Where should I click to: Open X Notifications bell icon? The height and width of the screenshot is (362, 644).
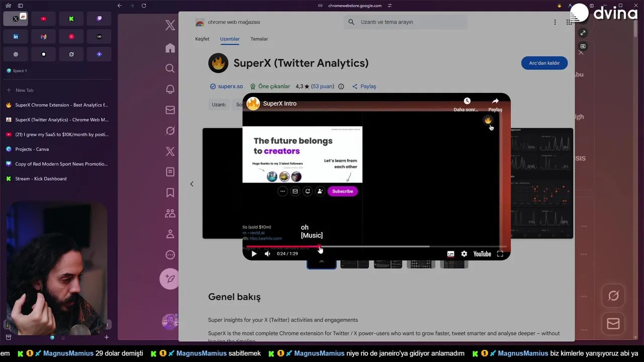point(170,89)
